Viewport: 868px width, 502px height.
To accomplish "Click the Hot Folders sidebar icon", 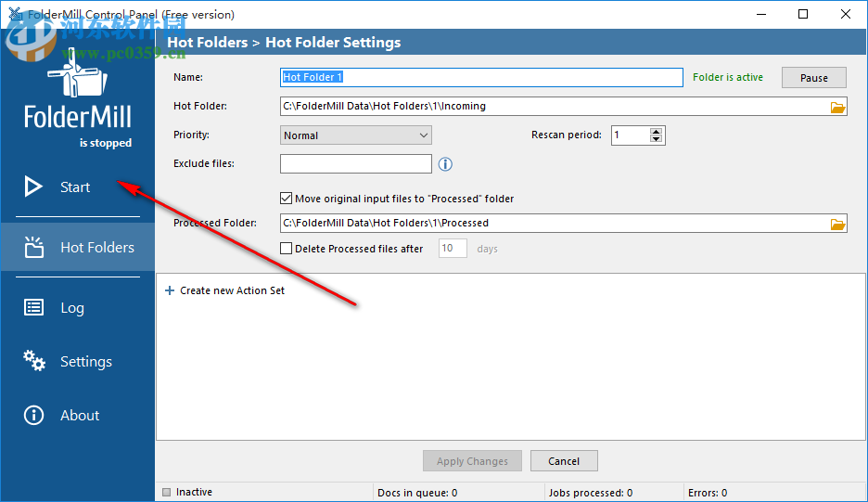I will 33,247.
